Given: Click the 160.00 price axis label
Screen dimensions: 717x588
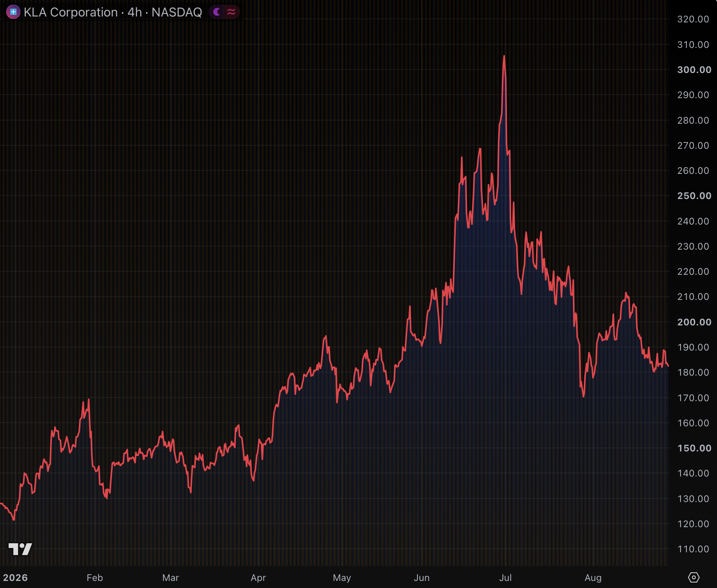Looking at the screenshot, I should (693, 423).
